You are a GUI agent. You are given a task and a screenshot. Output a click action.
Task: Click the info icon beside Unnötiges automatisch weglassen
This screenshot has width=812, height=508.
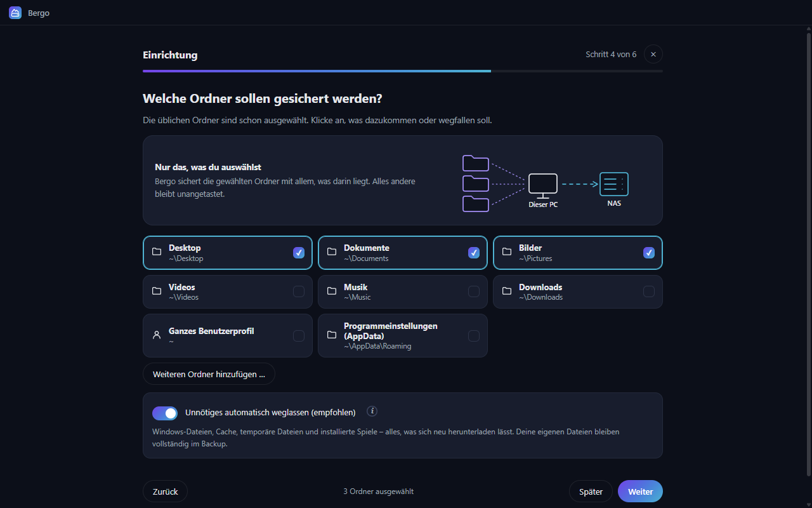coord(372,411)
